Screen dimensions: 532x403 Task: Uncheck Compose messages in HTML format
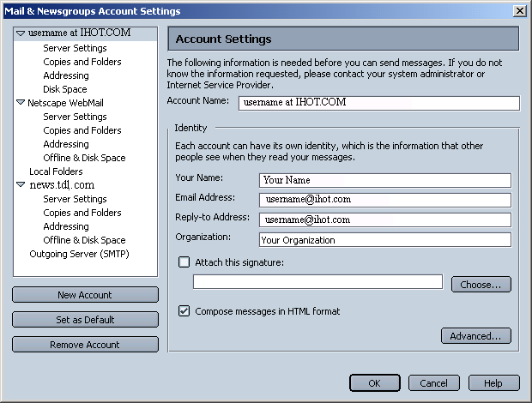click(184, 311)
